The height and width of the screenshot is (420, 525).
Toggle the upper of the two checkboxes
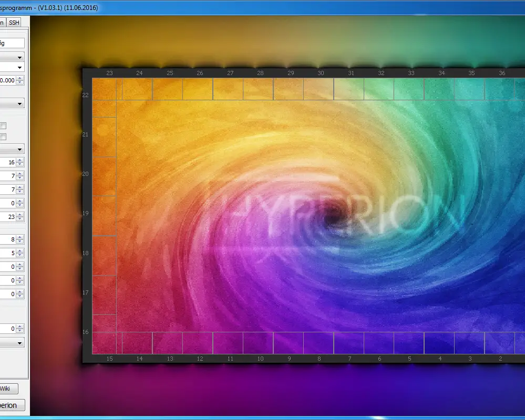coord(3,125)
